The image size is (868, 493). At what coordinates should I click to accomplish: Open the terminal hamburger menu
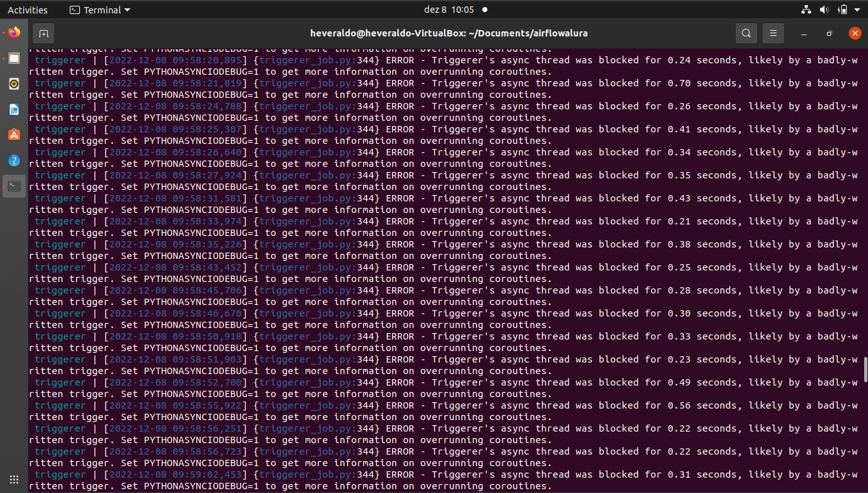[773, 33]
